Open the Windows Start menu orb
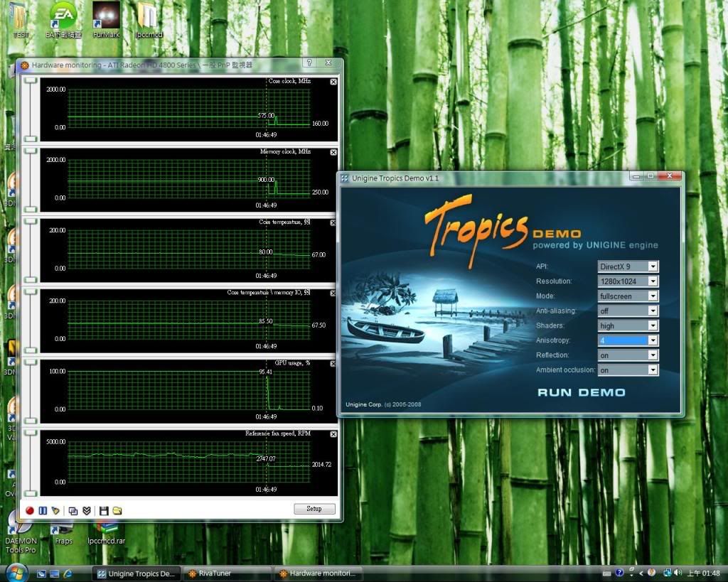 coord(17,572)
